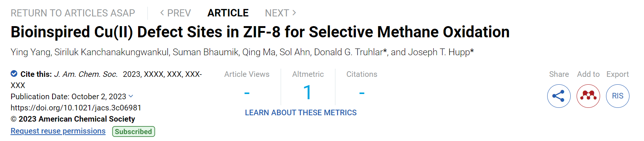Viewport: 644px width, 141px height.
Task: Click the Subscribed badge
Action: [x=134, y=132]
